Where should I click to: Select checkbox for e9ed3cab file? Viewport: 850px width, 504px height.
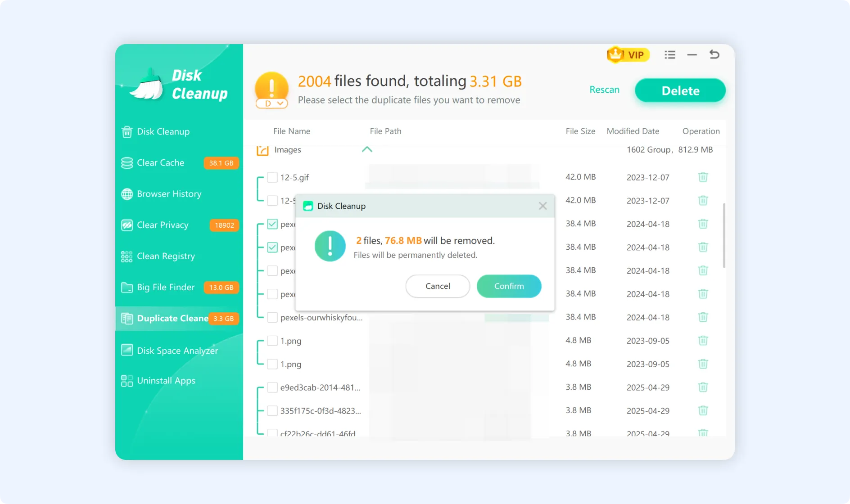point(272,387)
